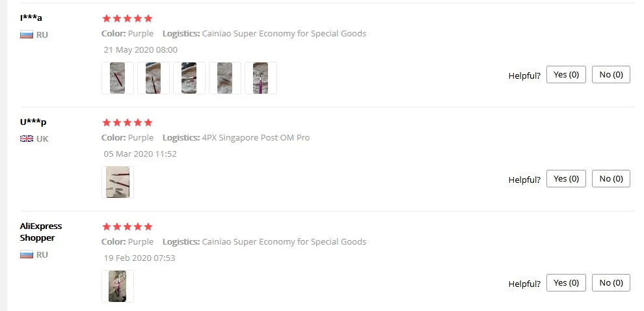The image size is (644, 311).
Task: Mark the 21 May 2020 review helpful with Yes
Action: point(566,75)
